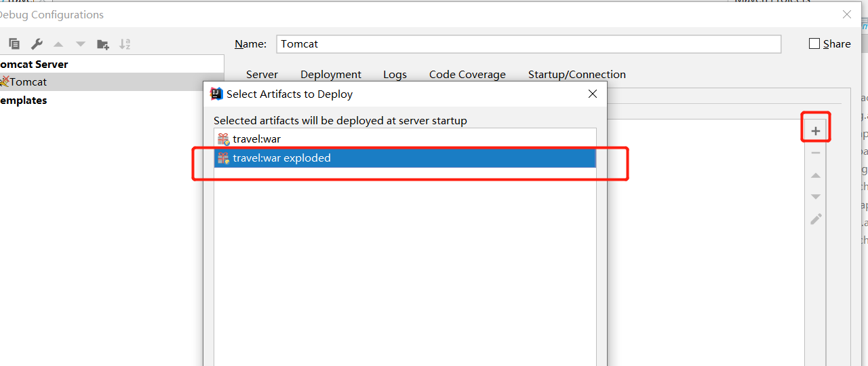The image size is (868, 366).
Task: Click IntelliJ logo in Select Artifacts dialog
Action: pos(216,94)
